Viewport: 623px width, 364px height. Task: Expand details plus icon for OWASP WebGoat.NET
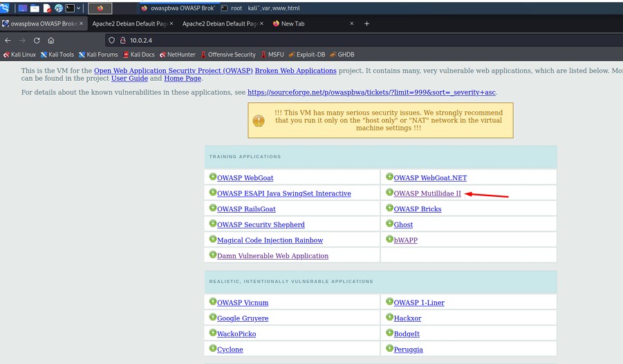coord(390,177)
